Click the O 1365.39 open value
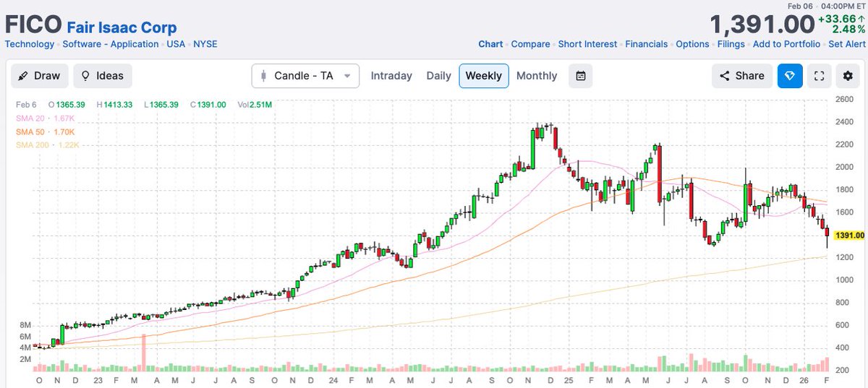 click(x=68, y=105)
